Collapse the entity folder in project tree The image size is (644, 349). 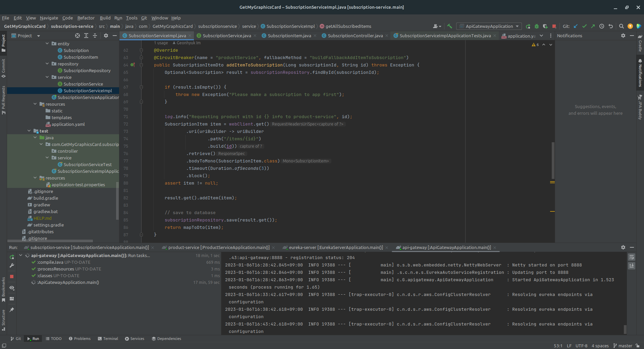[47, 44]
